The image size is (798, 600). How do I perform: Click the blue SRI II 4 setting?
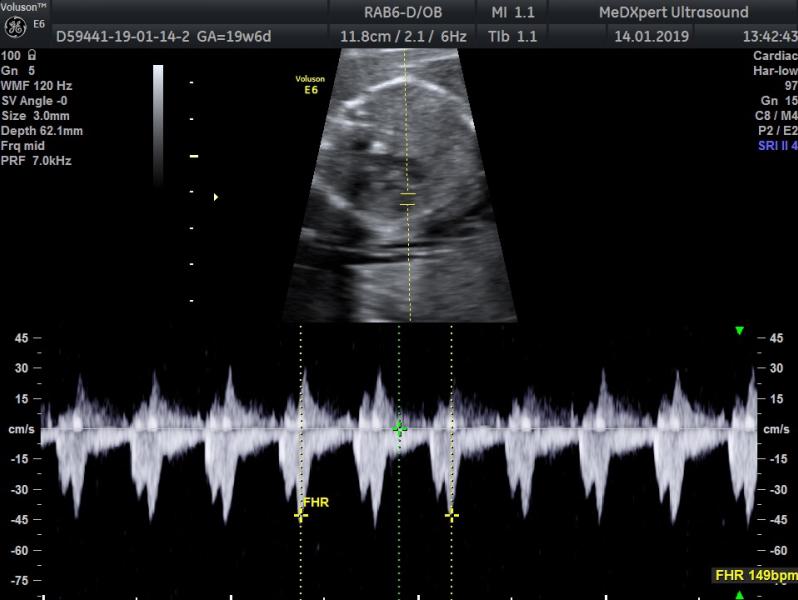(x=777, y=146)
